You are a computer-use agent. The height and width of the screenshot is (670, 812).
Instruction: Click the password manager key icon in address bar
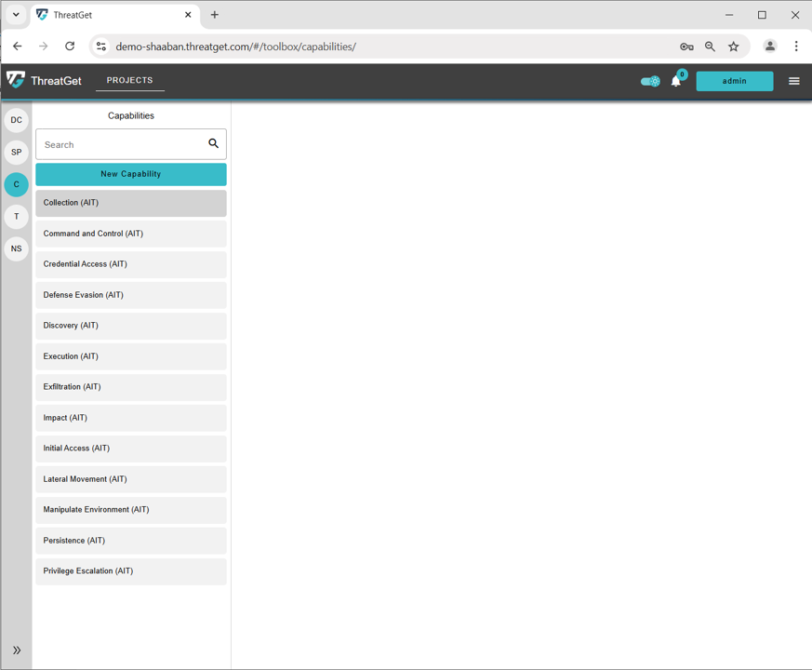[686, 46]
